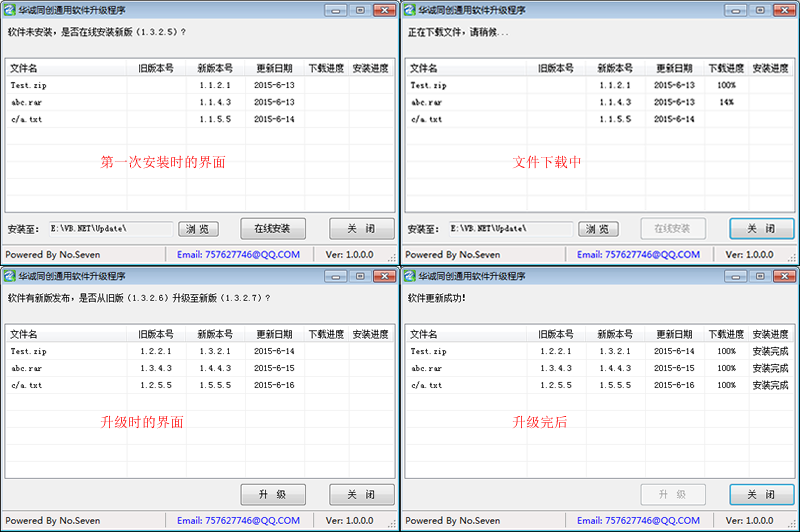Image resolution: width=800 pixels, height=532 pixels.
Task: Minimize the 软件未安装 window
Action: (336, 10)
